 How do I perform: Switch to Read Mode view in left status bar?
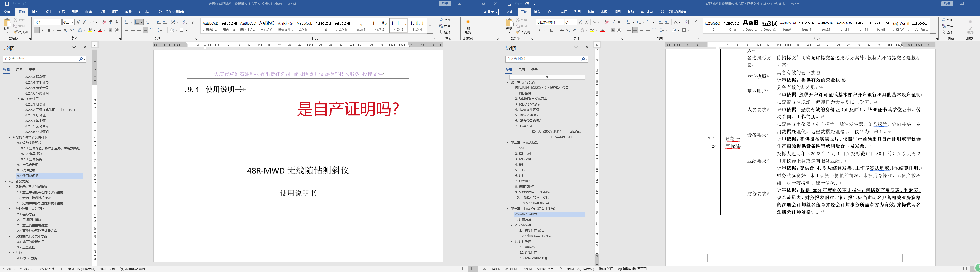tap(463, 269)
